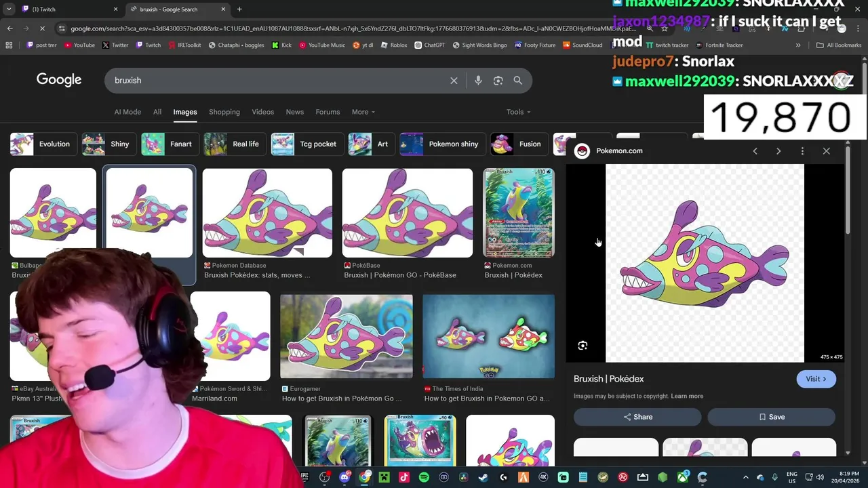The height and width of the screenshot is (488, 868).
Task: Open the Kick bookmark
Action: point(281,45)
